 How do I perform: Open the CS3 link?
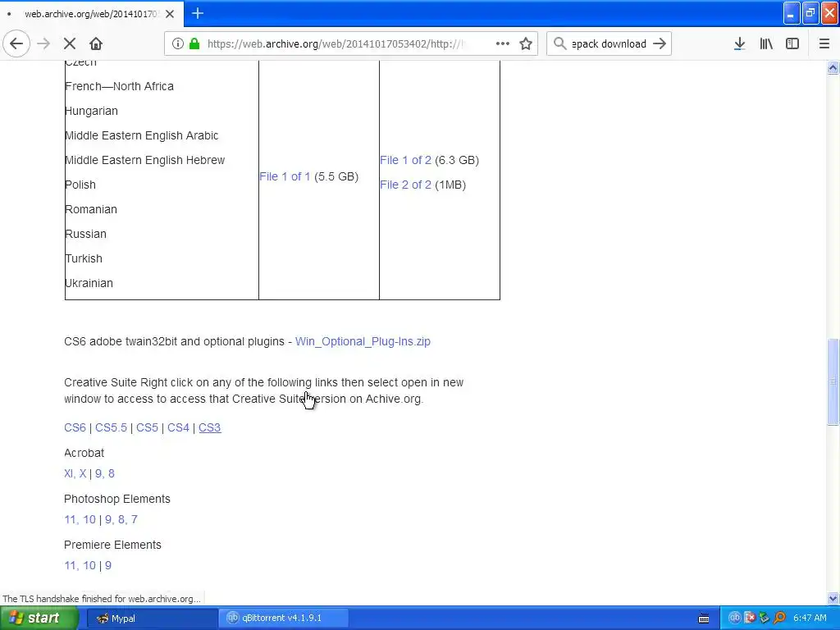209,427
